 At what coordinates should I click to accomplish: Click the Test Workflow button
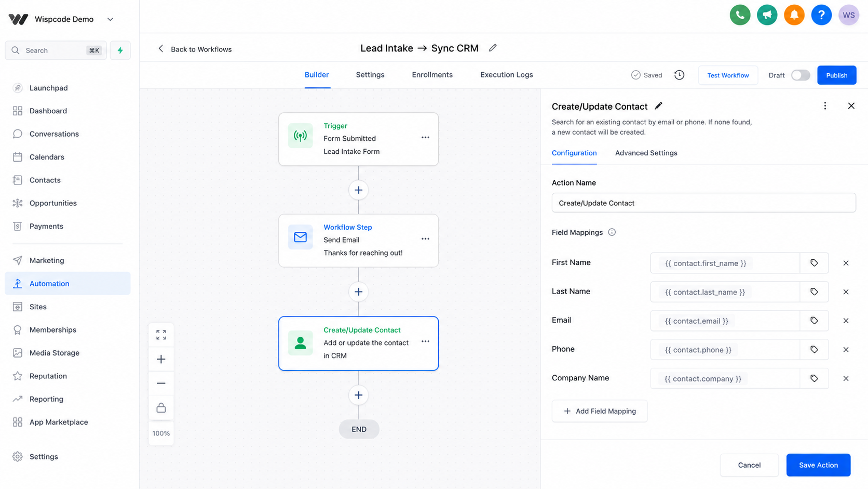pos(728,75)
